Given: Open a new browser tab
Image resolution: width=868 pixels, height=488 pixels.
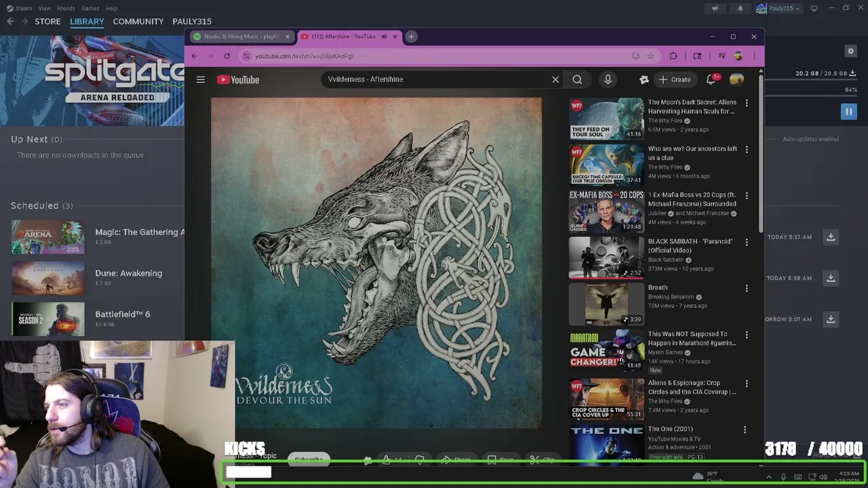Looking at the screenshot, I should pyautogui.click(x=411, y=37).
